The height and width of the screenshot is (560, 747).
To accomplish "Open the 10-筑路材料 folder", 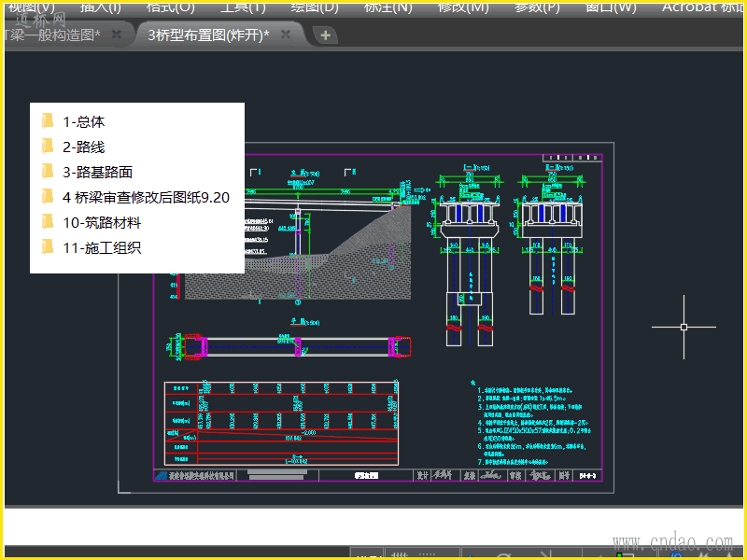I will 102,222.
